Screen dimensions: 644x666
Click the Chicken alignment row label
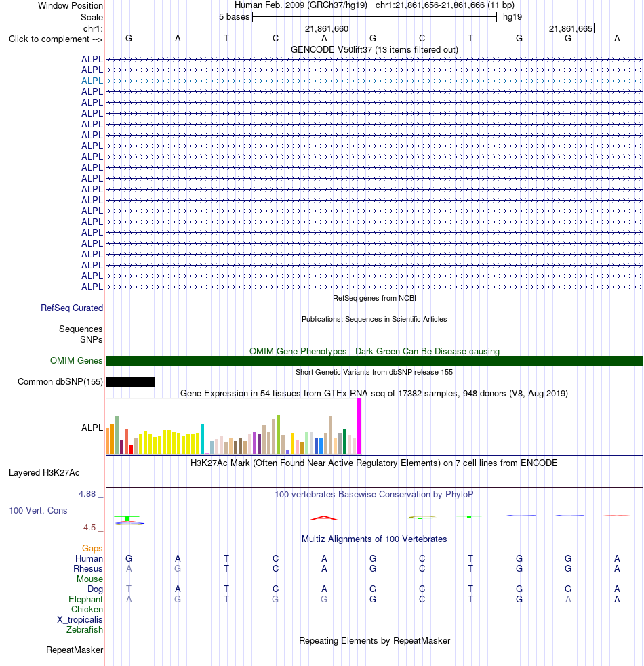coord(87,610)
